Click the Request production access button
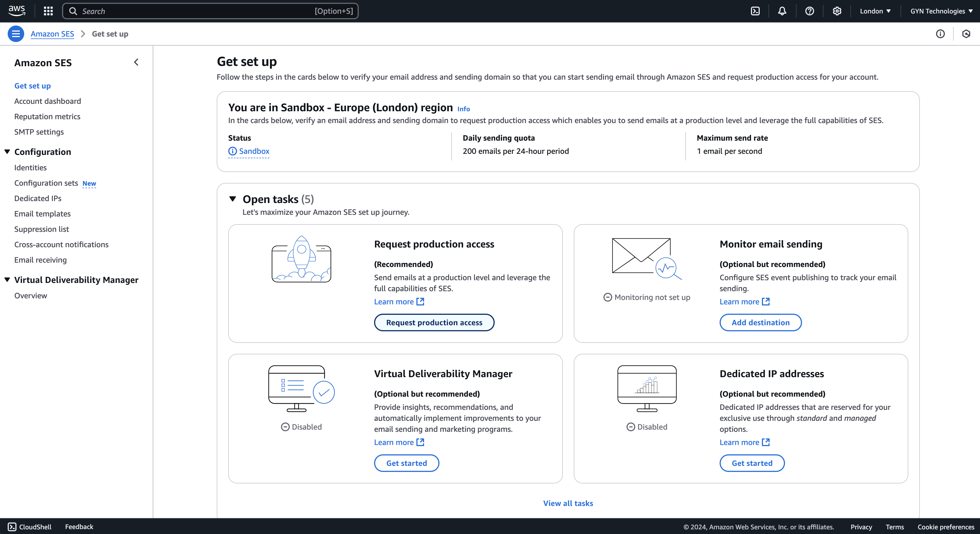Image resolution: width=980 pixels, height=534 pixels. point(434,322)
